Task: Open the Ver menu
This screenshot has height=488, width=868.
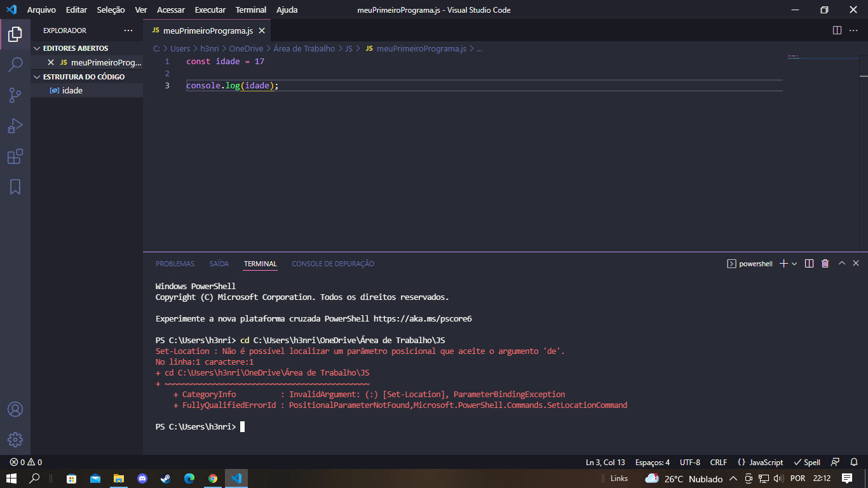Action: [141, 10]
